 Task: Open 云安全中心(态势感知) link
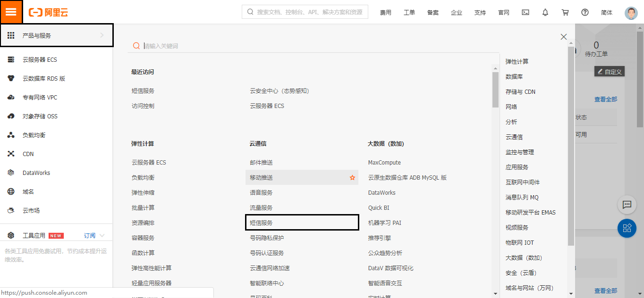[x=280, y=91]
